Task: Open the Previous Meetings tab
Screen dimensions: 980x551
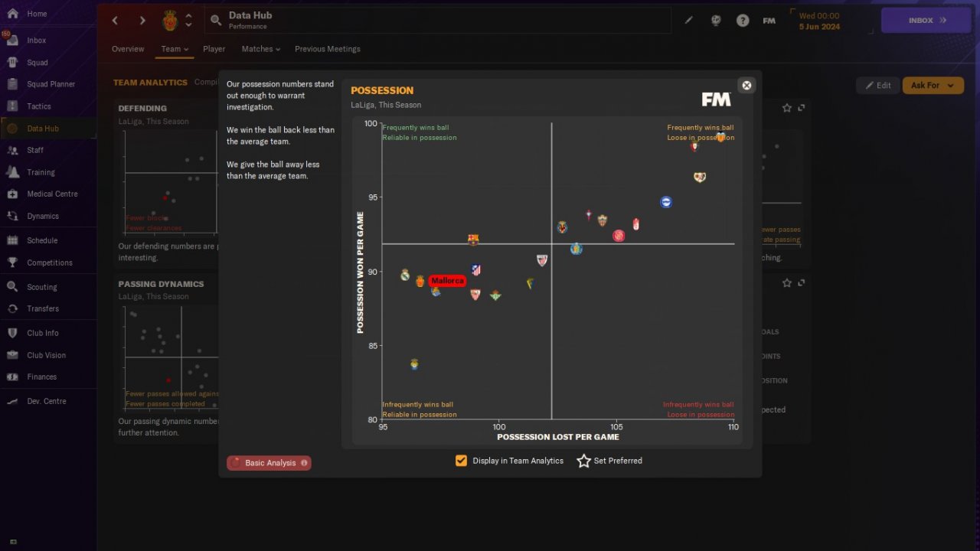Action: (328, 49)
